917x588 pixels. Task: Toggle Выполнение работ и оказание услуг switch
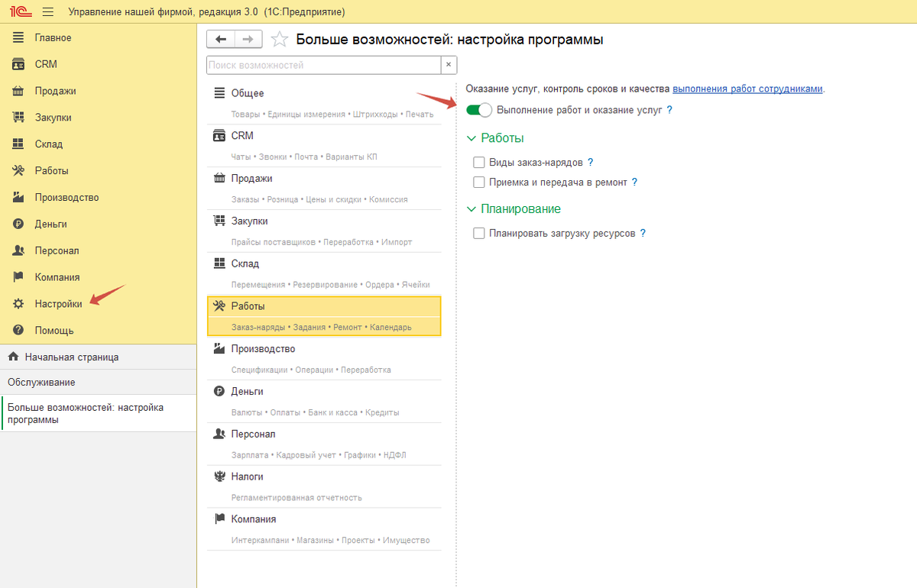pyautogui.click(x=479, y=110)
